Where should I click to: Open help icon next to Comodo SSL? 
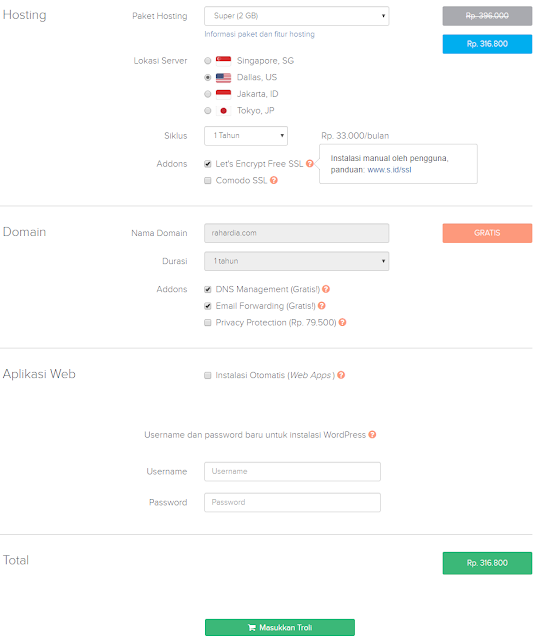coord(274,180)
